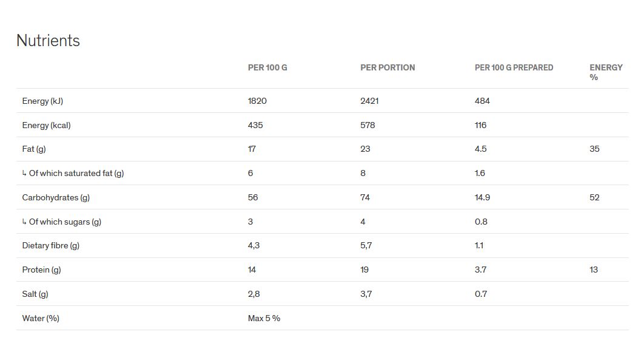The height and width of the screenshot is (360, 644).
Task: Click the Fat (g) row label
Action: [34, 149]
